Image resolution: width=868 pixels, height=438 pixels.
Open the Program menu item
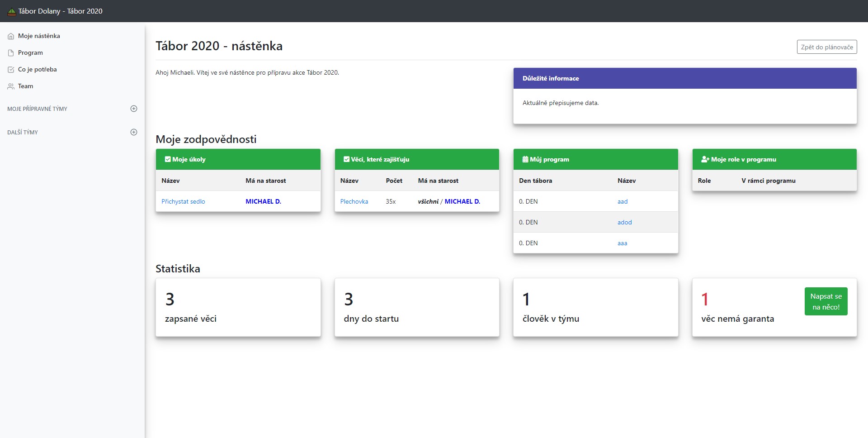click(30, 53)
